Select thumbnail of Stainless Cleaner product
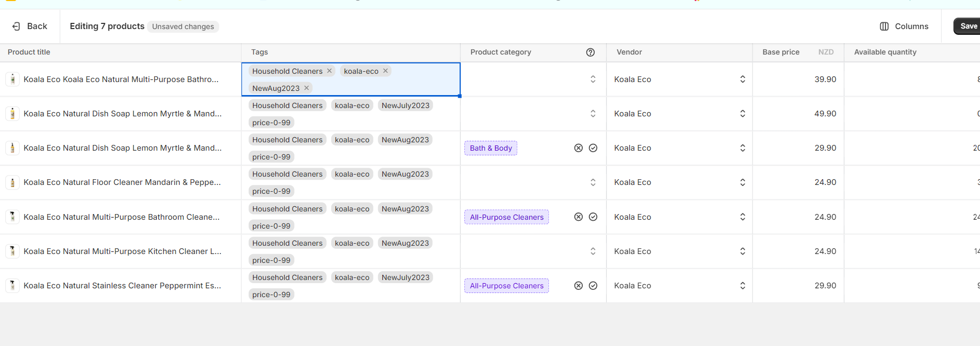The image size is (980, 346). [12, 286]
